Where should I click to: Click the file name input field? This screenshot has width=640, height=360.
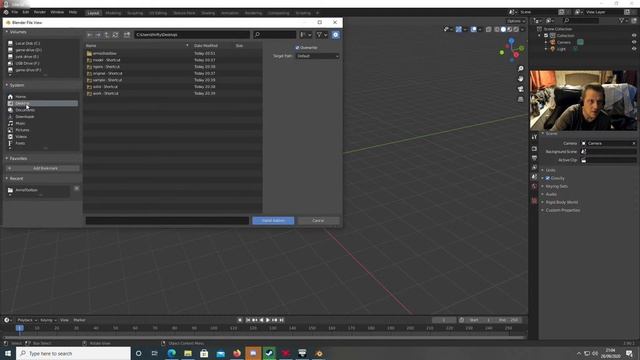tap(167, 220)
